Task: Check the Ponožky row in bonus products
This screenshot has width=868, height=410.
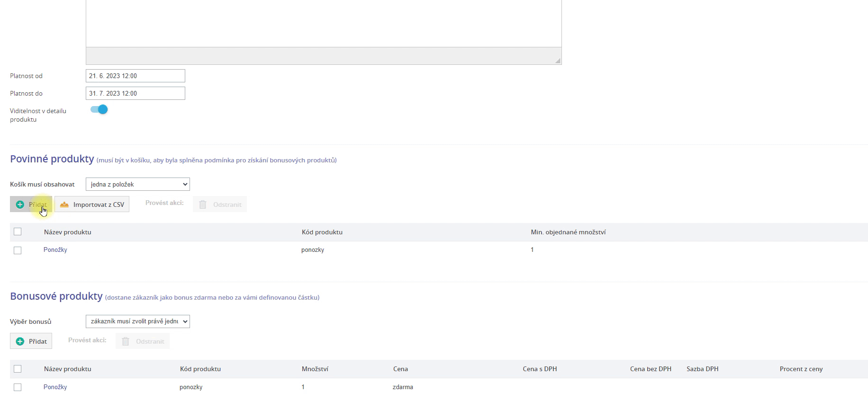Action: tap(18, 387)
